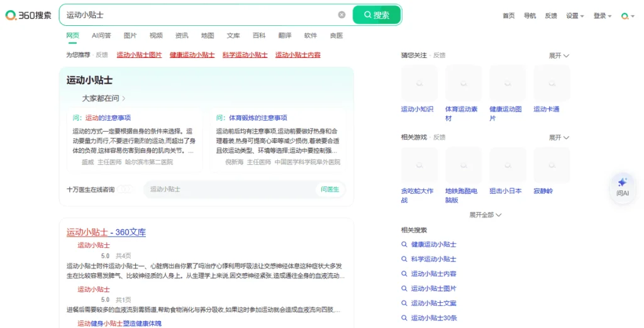Select the 网页 tab

click(x=73, y=36)
